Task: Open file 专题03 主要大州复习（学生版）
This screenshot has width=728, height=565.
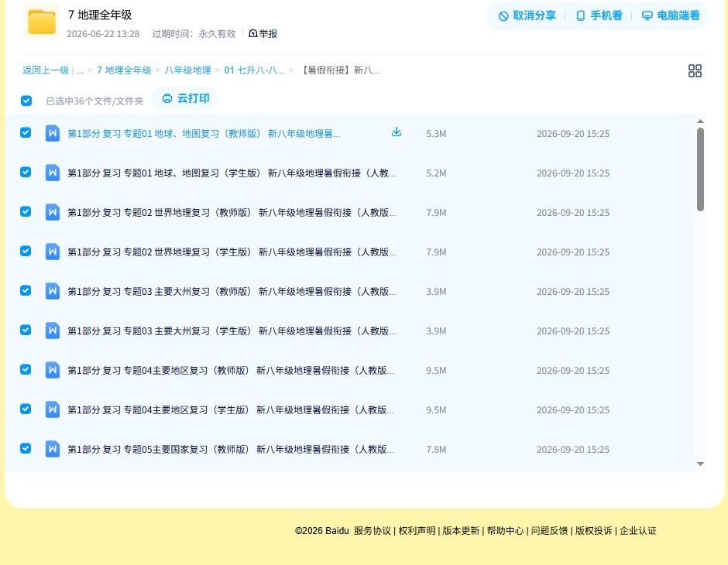Action: (x=232, y=330)
